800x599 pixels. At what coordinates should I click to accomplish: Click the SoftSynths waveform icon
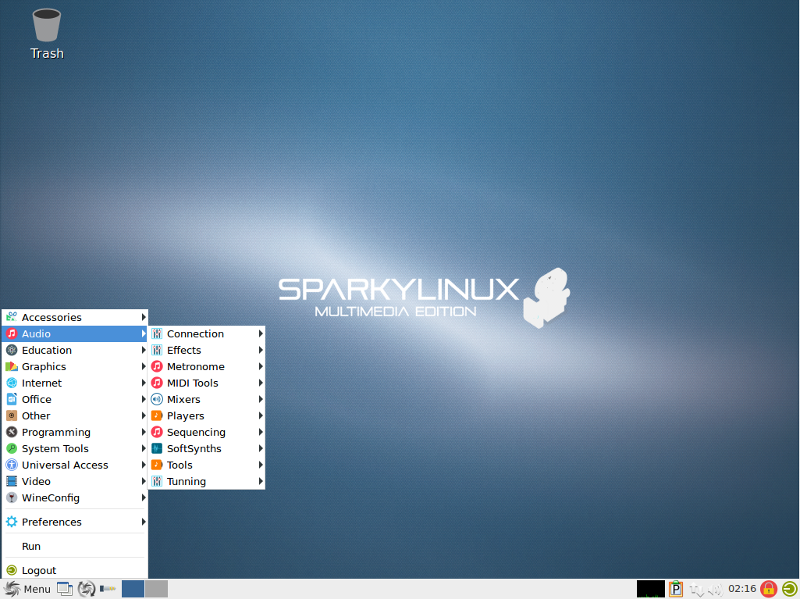[157, 448]
